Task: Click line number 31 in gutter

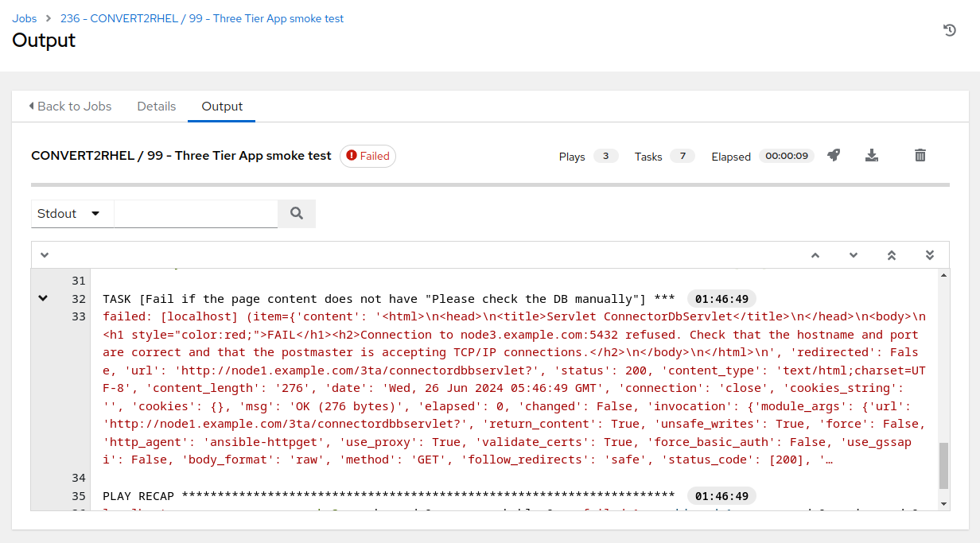Action: 78,281
